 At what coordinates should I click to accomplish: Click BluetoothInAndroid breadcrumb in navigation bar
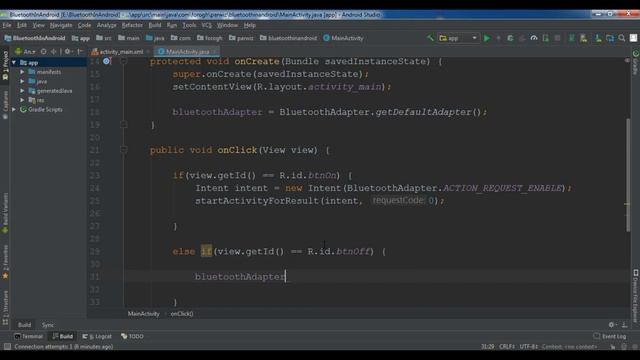[x=35, y=38]
